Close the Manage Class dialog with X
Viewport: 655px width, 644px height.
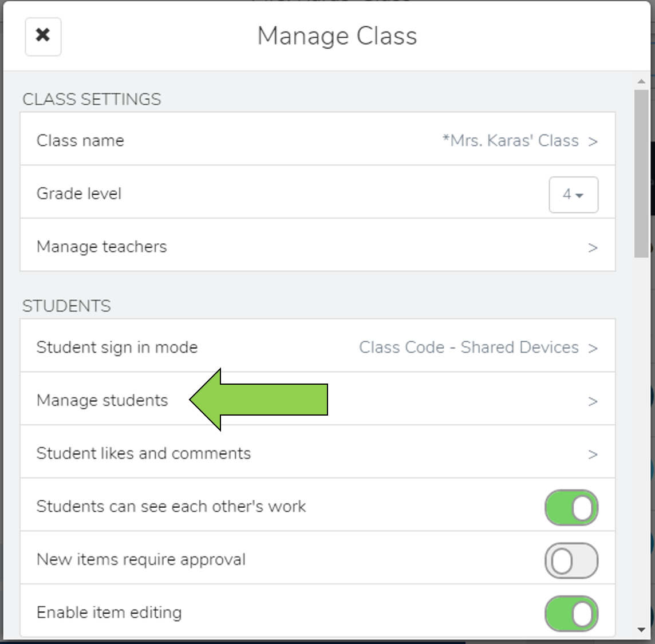point(43,36)
